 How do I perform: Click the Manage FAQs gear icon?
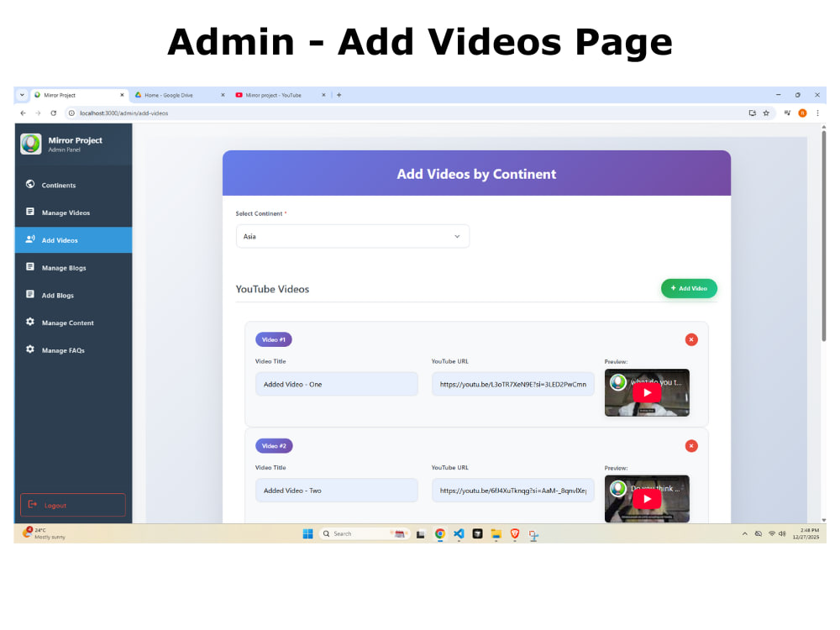[30, 349]
